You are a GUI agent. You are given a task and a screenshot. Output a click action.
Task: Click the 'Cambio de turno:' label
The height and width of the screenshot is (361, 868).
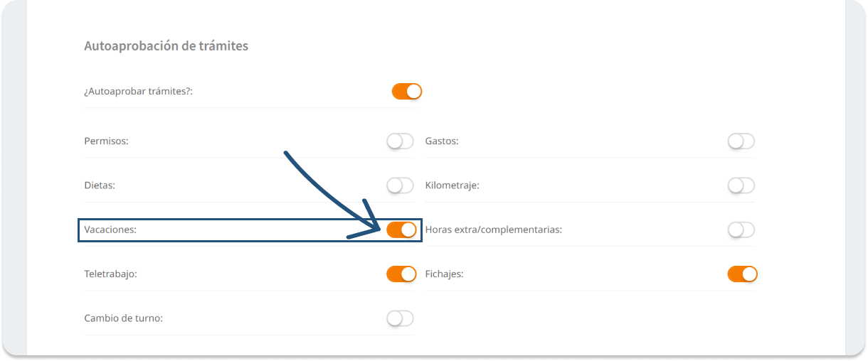pyautogui.click(x=123, y=318)
